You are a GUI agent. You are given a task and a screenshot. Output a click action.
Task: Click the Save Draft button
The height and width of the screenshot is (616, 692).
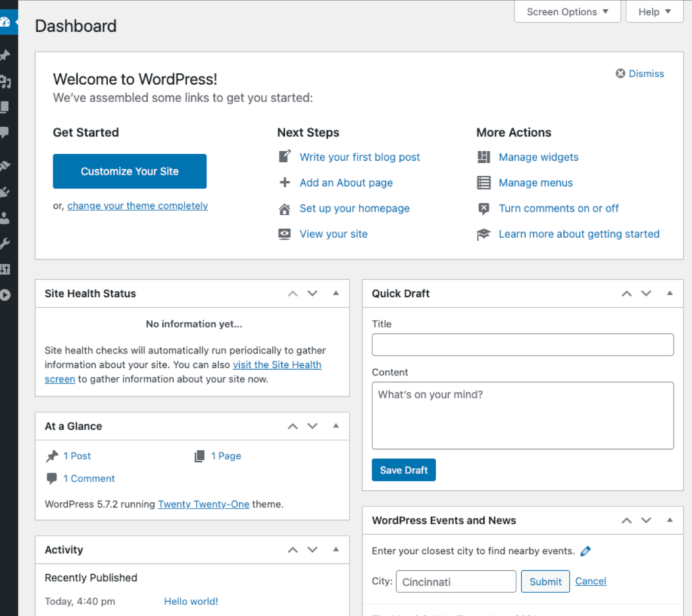tap(403, 470)
